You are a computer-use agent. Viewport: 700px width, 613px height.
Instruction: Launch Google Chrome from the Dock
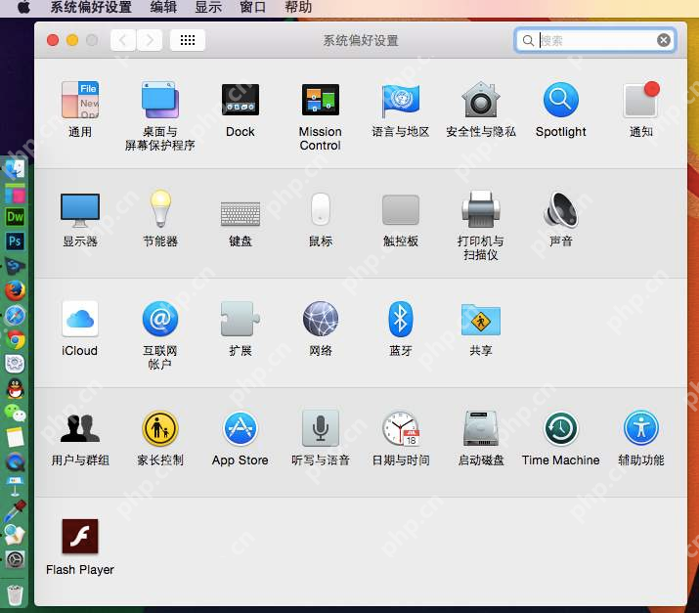pos(16,340)
